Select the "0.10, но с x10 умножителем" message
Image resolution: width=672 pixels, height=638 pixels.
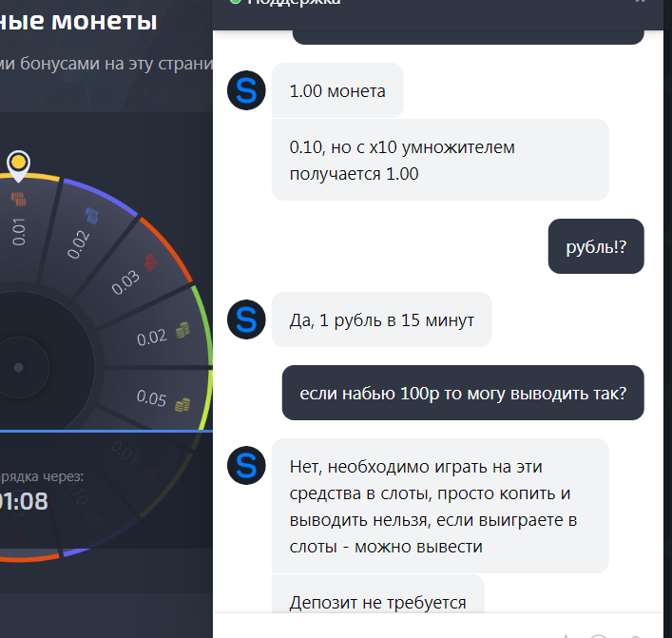click(440, 160)
